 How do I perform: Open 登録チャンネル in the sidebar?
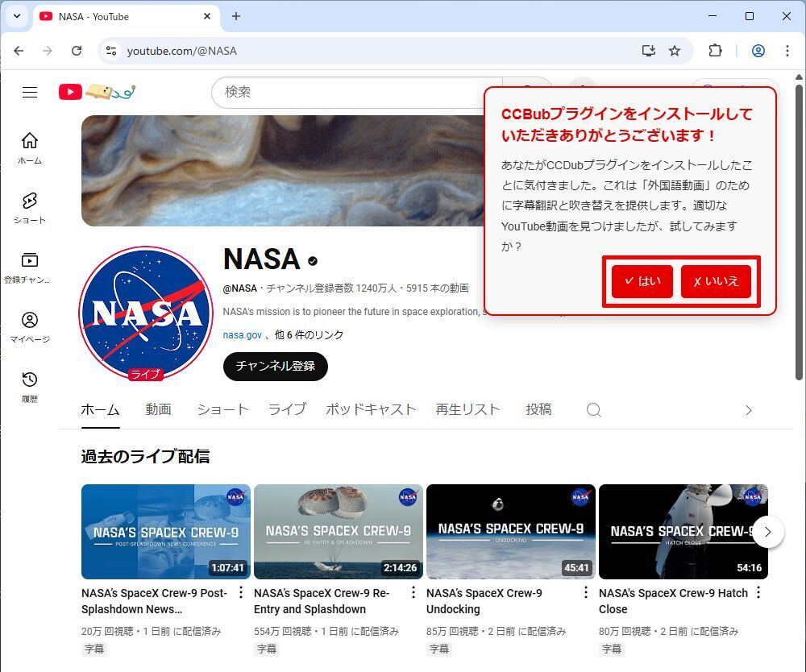click(x=27, y=268)
